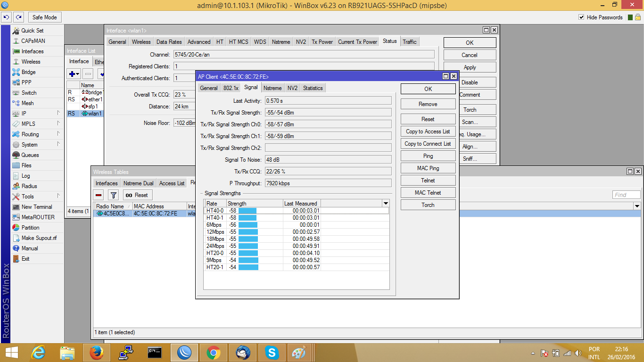Open column dropdown arrow in Wireless Tables list

[637, 206]
